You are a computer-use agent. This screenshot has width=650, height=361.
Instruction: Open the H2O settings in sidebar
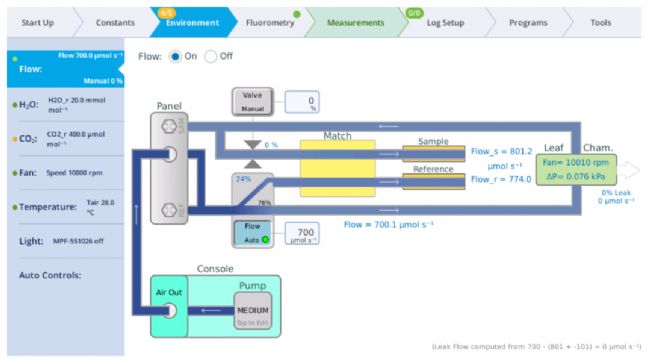point(65,105)
